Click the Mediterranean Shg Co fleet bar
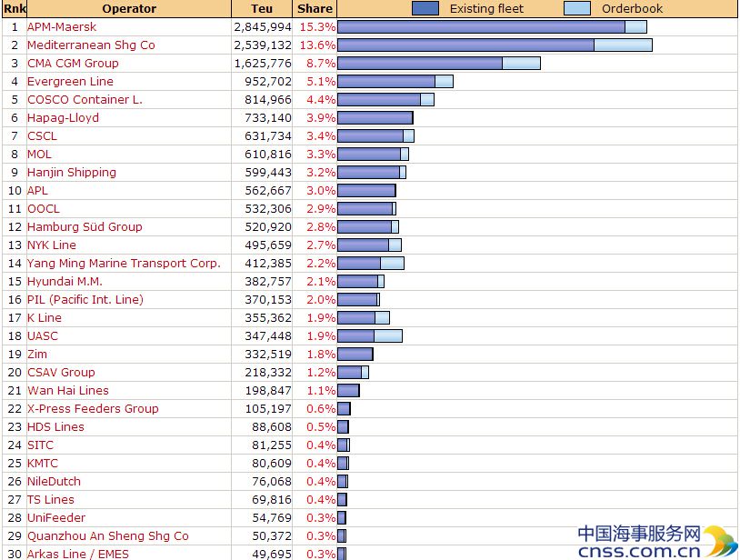 point(495,45)
